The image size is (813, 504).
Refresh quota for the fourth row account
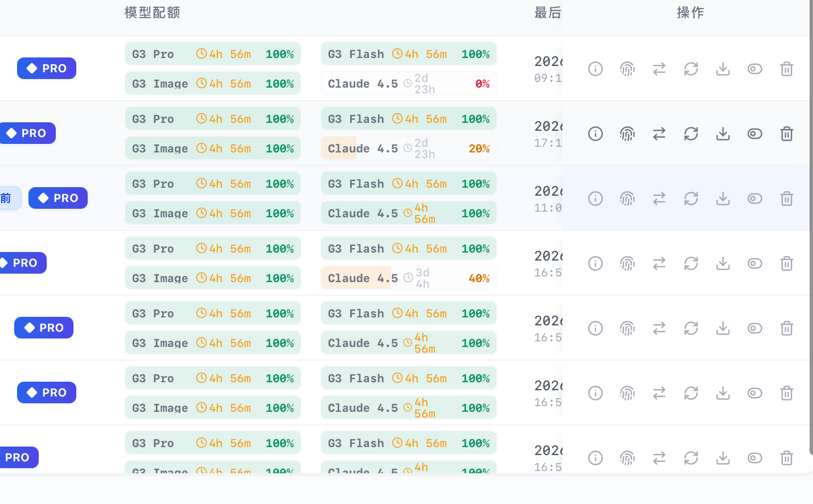tap(691, 263)
